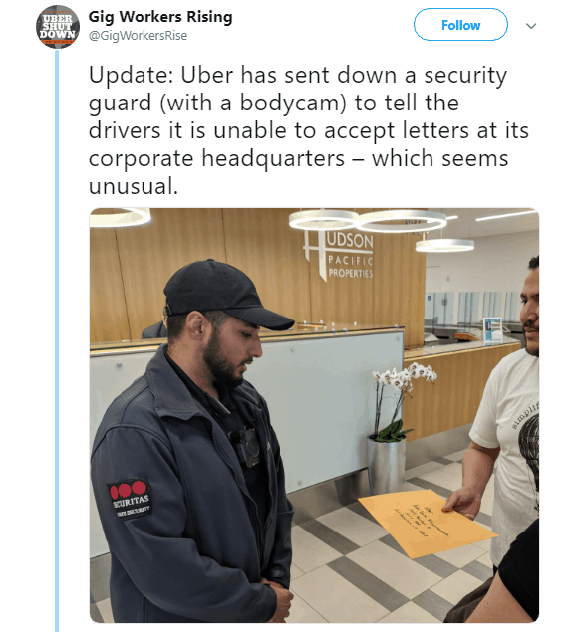Click the word "Update:" in the tweet
Screen dimensions: 572x632
[131, 75]
